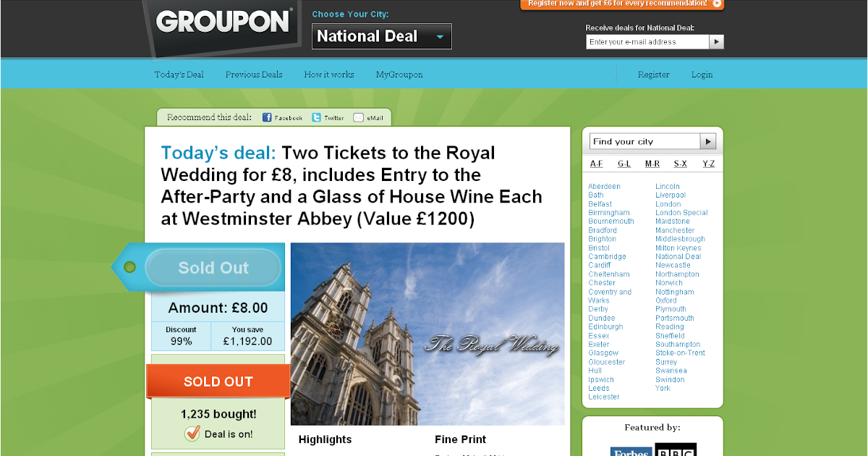
Task: Click Find your city arrow button
Action: 709,141
